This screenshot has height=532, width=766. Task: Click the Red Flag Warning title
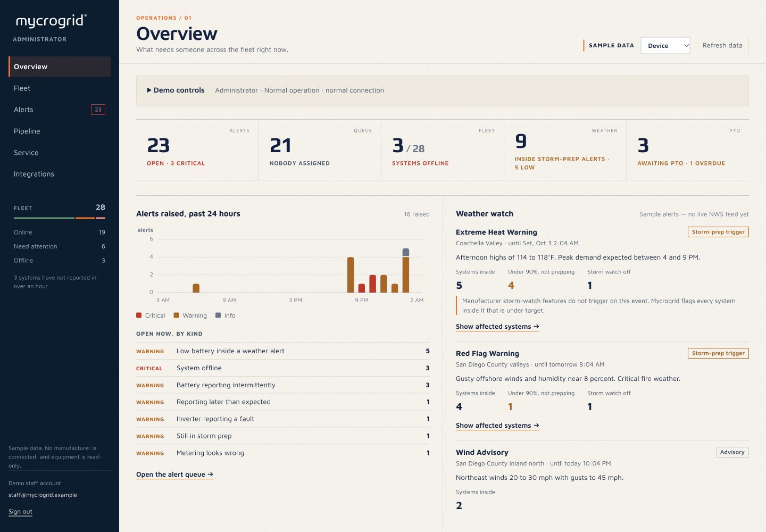[487, 354]
